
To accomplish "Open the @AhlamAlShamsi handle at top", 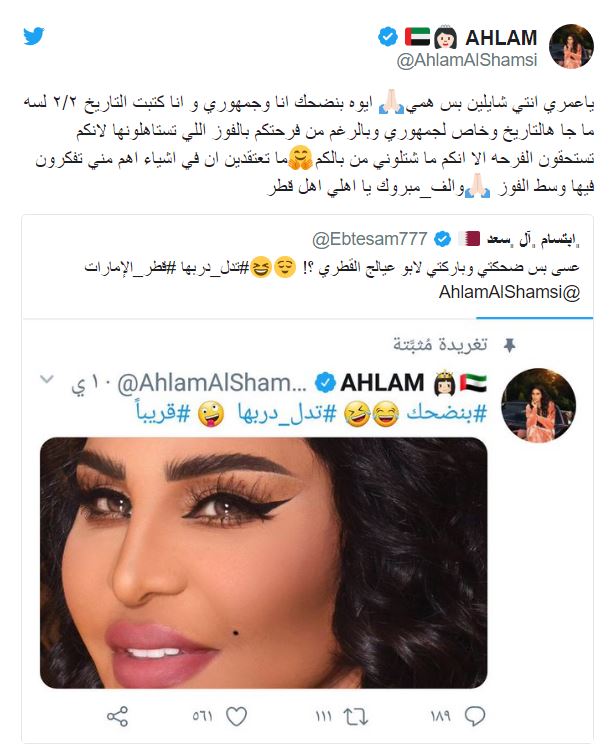I will (467, 60).
